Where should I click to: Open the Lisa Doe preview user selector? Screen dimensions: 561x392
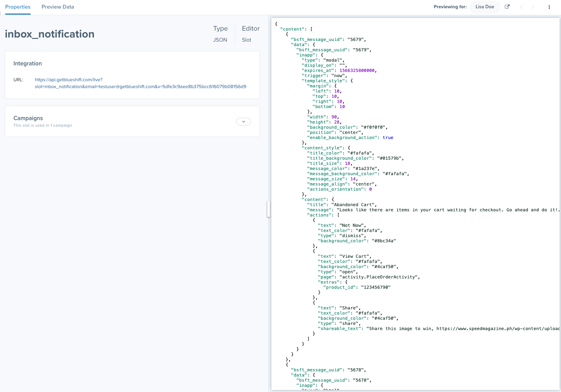pos(485,7)
